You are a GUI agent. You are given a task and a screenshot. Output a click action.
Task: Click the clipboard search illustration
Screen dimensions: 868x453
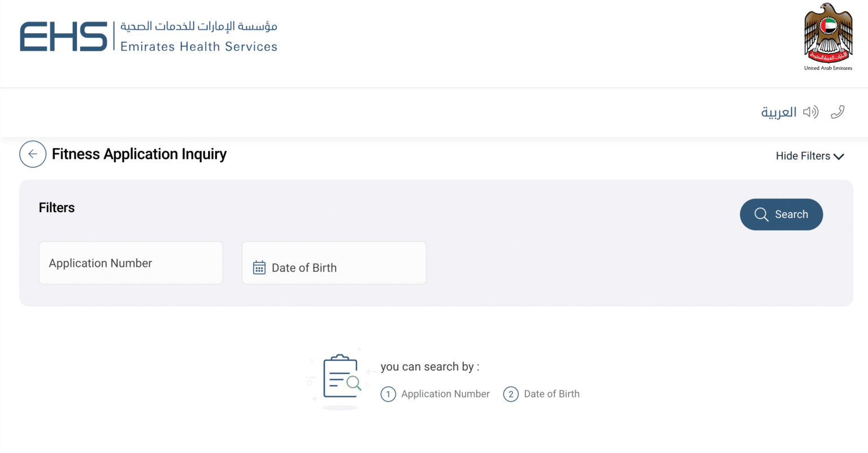tap(341, 378)
